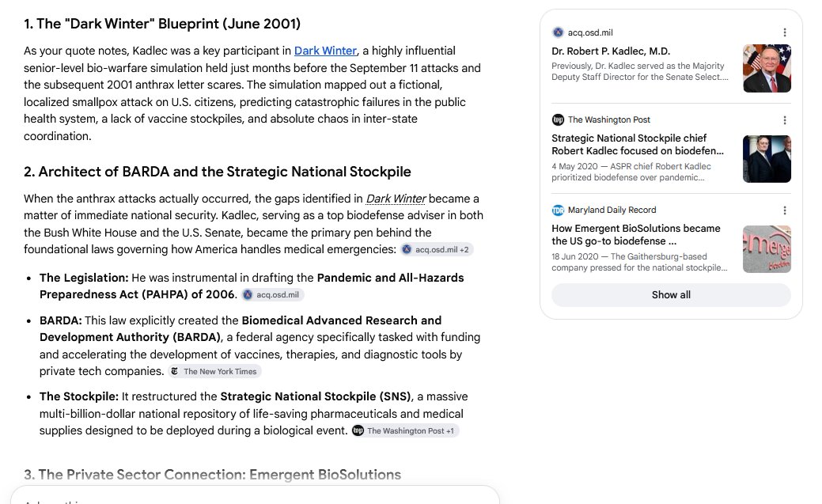Click the follow-up input box at bottom
The image size is (822, 504).
pyautogui.click(x=255, y=495)
